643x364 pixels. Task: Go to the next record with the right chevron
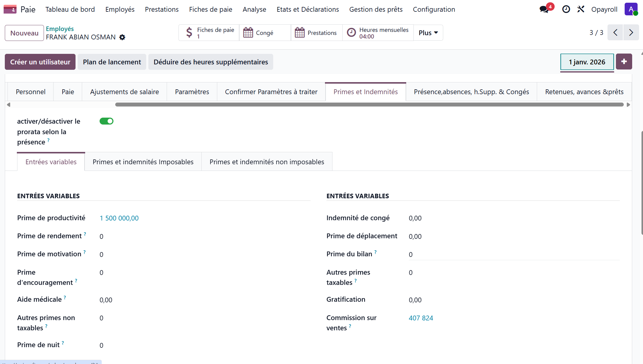click(631, 32)
